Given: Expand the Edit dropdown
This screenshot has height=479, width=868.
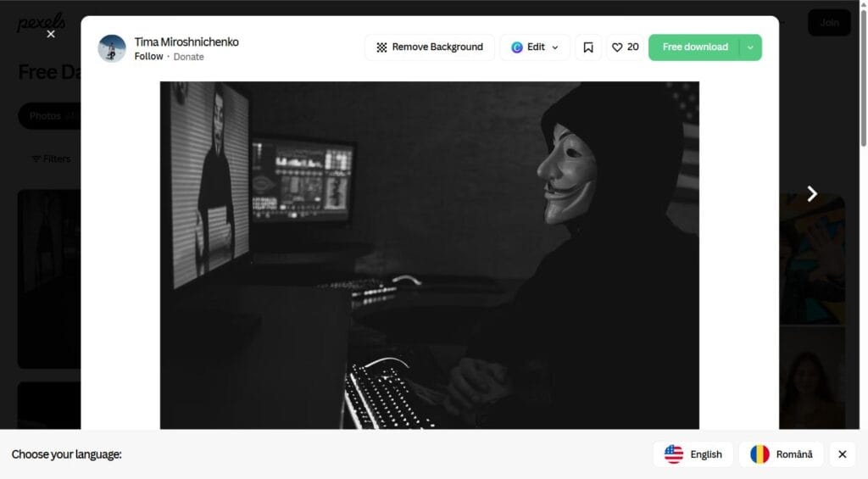Looking at the screenshot, I should tap(535, 47).
